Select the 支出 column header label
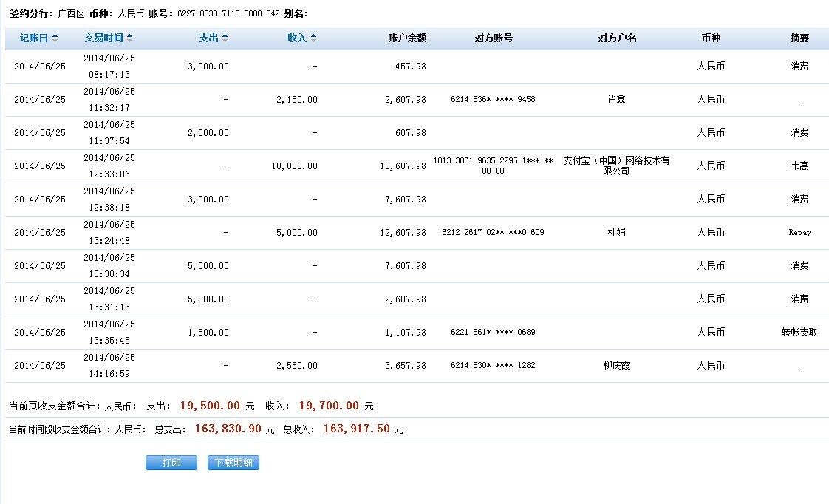This screenshot has height=504, width=829. point(209,38)
